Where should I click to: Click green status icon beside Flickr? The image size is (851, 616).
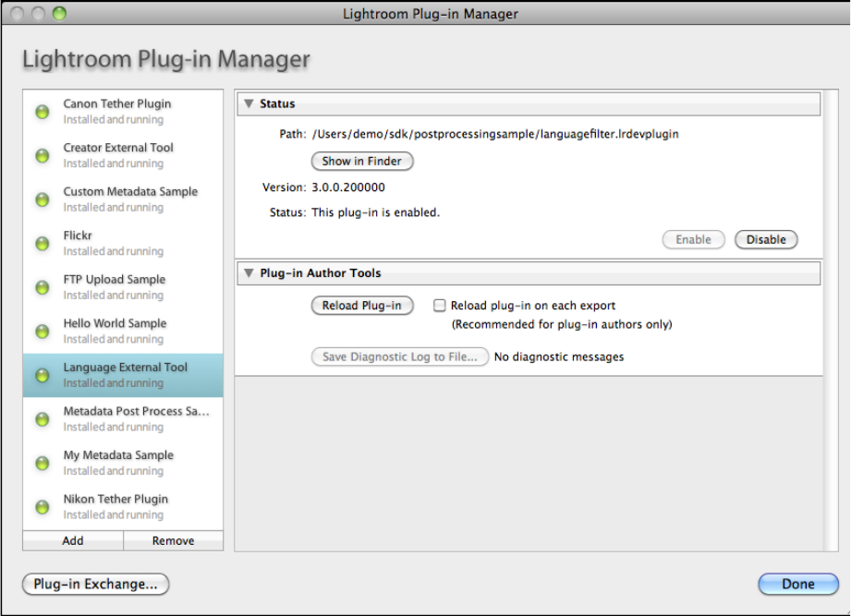43,244
